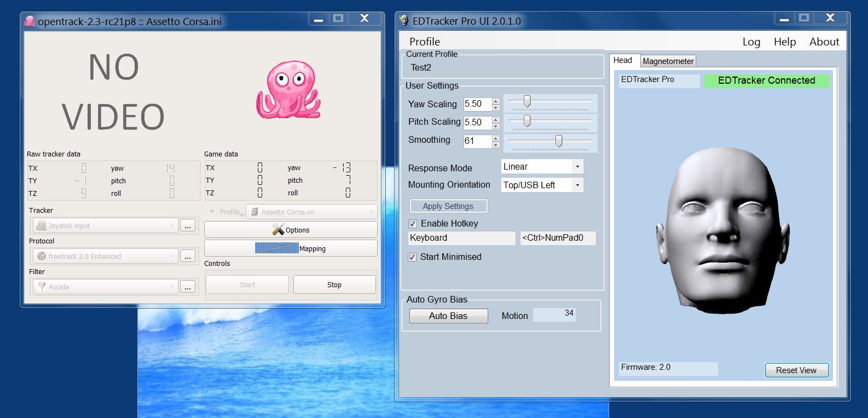Click the Yaw Scaling value field
The width and height of the screenshot is (868, 418).
pos(477,104)
